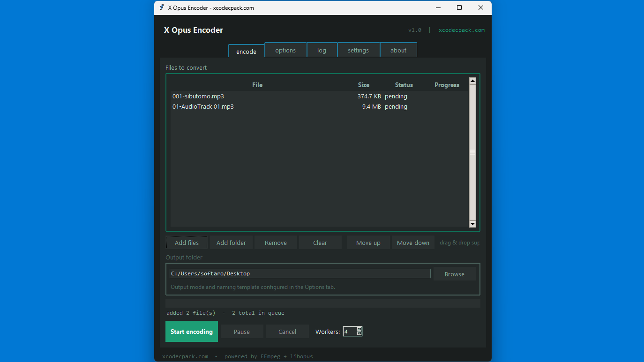
Task: Click Add folder button
Action: pyautogui.click(x=231, y=242)
